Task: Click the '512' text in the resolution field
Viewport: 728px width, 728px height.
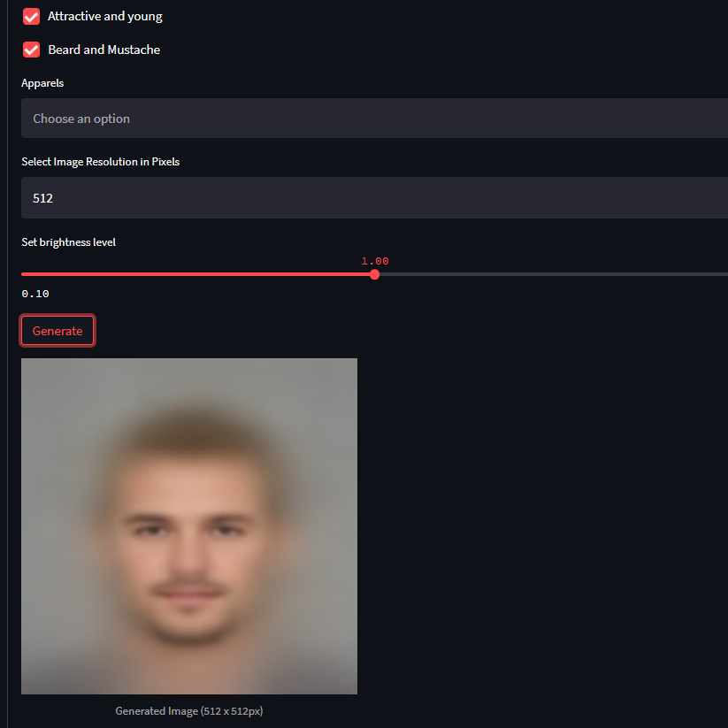Action: [x=42, y=198]
